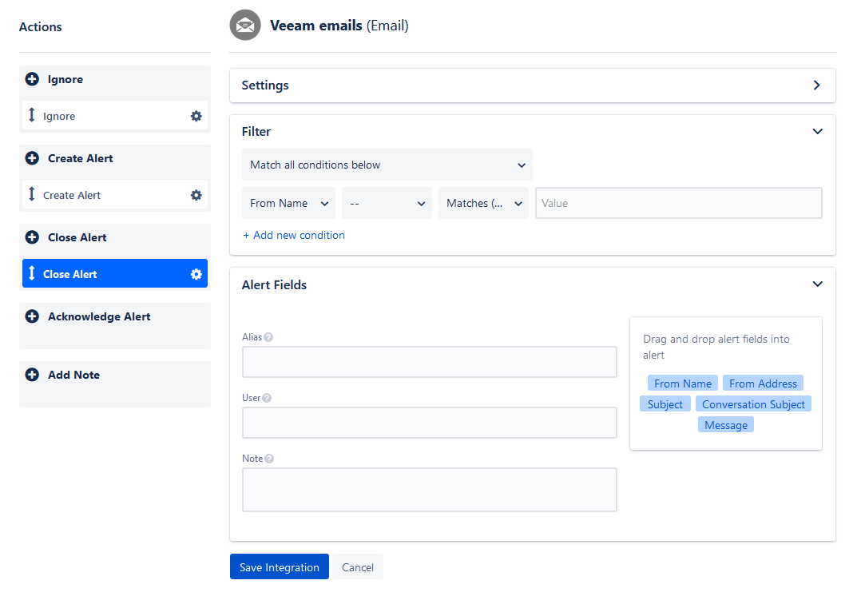Screen dimensions: 857x616
Task: Click the User help question mark
Action: coord(267,398)
